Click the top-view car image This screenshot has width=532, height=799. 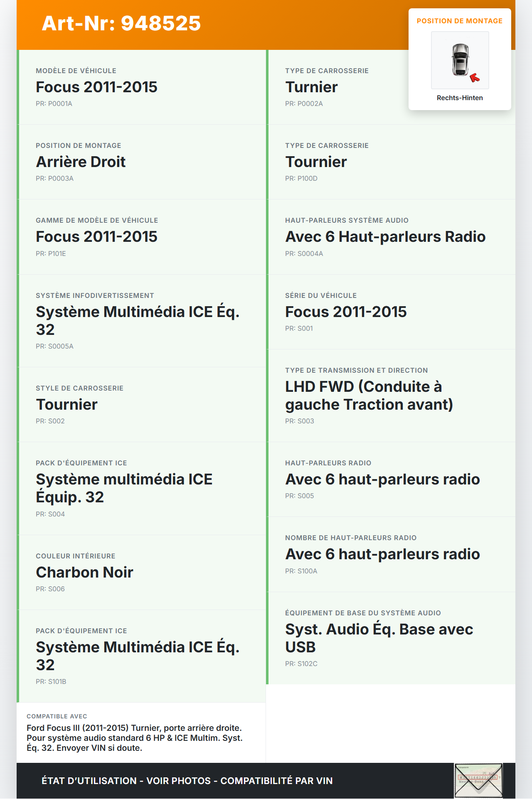point(460,60)
